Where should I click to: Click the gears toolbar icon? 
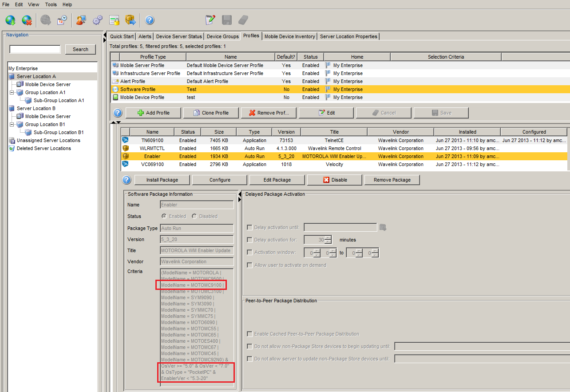click(x=98, y=20)
